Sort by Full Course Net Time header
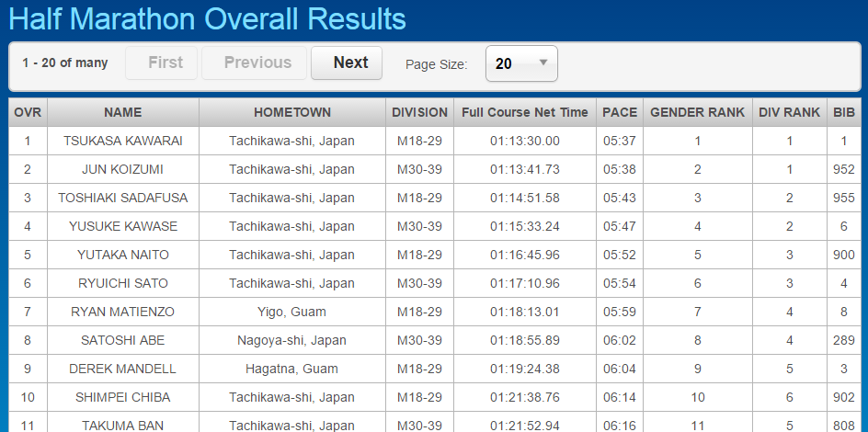 click(525, 112)
